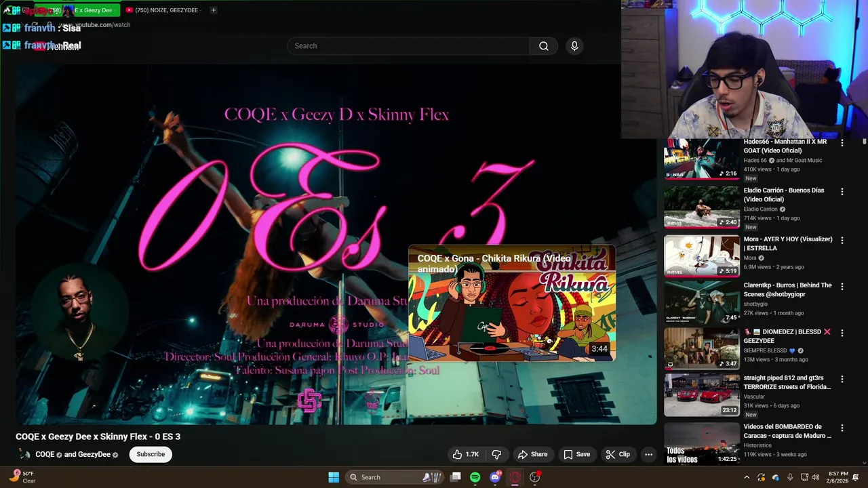Open options menu for Mora AYER Y HOY

[842, 241]
